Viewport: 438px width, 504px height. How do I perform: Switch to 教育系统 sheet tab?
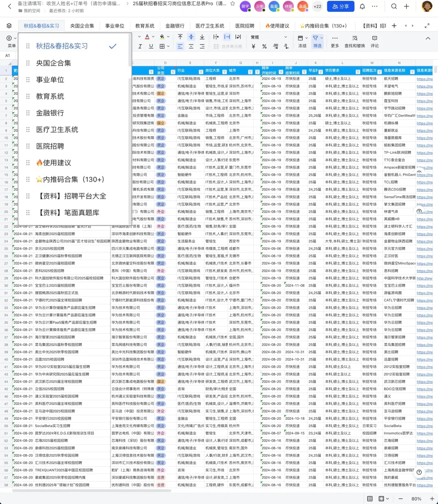145,26
